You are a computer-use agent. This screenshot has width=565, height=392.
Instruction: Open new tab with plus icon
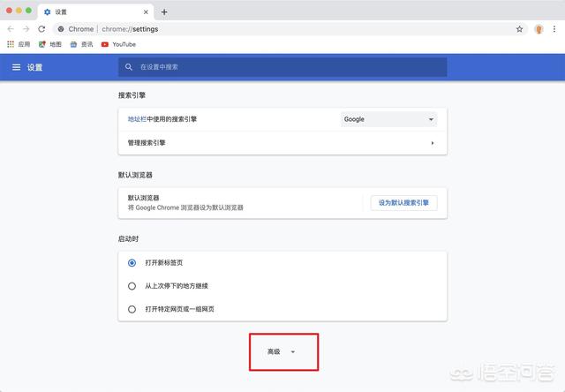[x=164, y=12]
